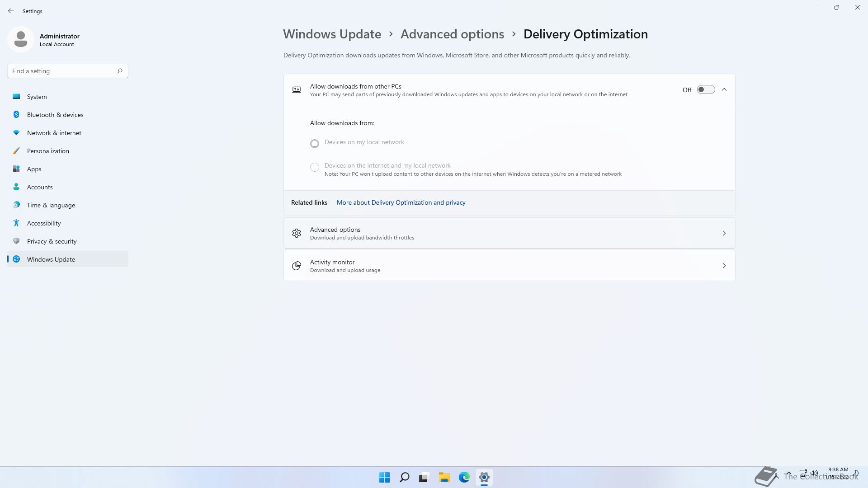
Task: Open the Accounts settings category
Action: (x=68, y=187)
